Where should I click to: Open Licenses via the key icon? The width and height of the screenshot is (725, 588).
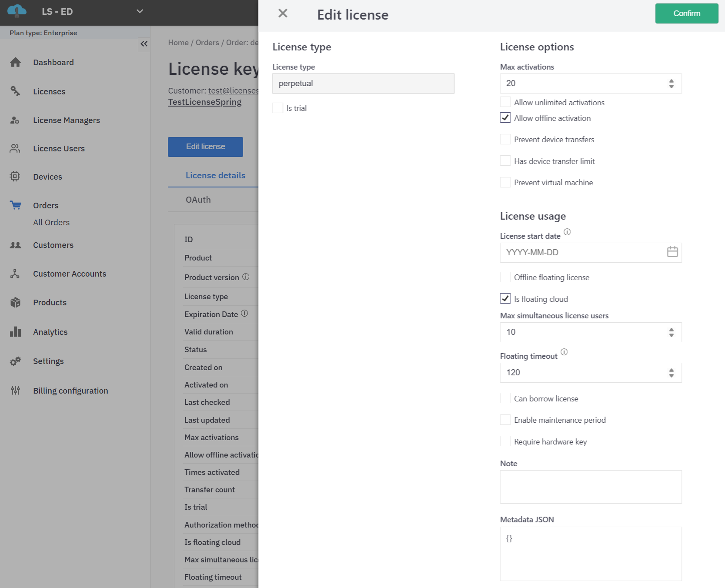click(16, 91)
